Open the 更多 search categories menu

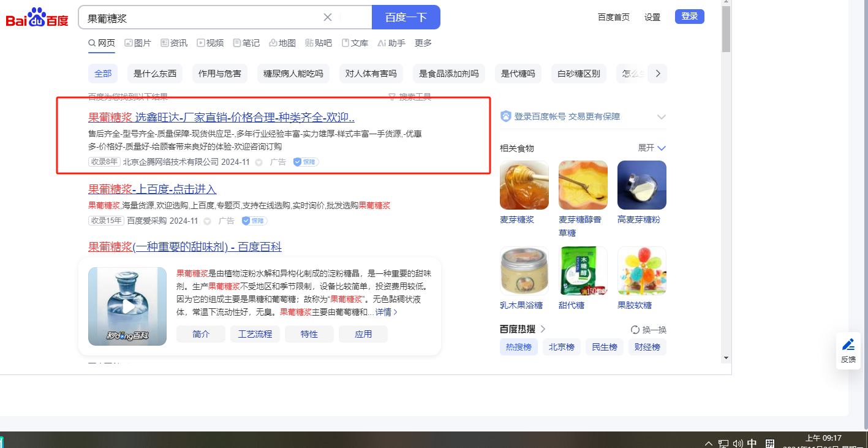coord(423,43)
